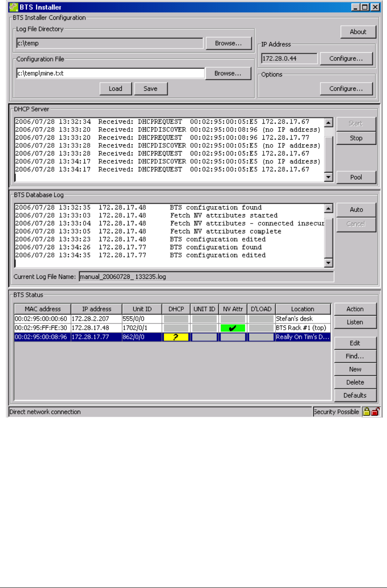Viewport: 387px width, 588px height.
Task: Close the BTS Installer window
Action: pos(375,7)
